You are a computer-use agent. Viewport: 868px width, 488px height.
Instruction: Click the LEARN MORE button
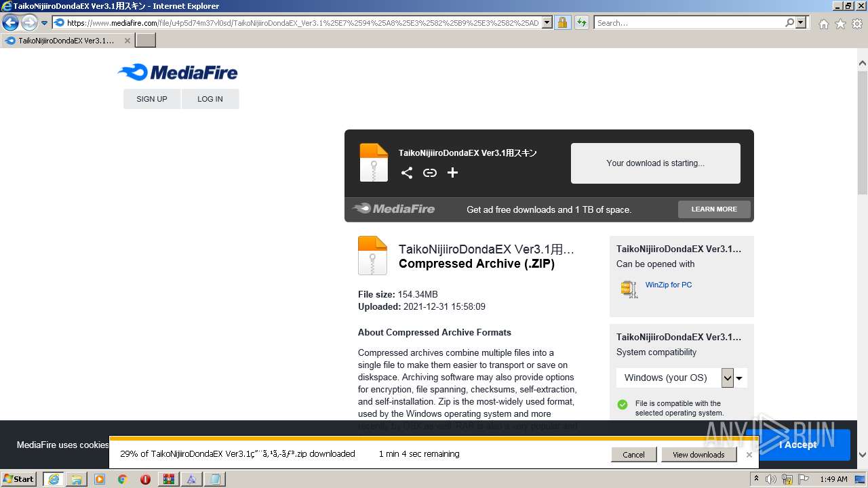[714, 209]
